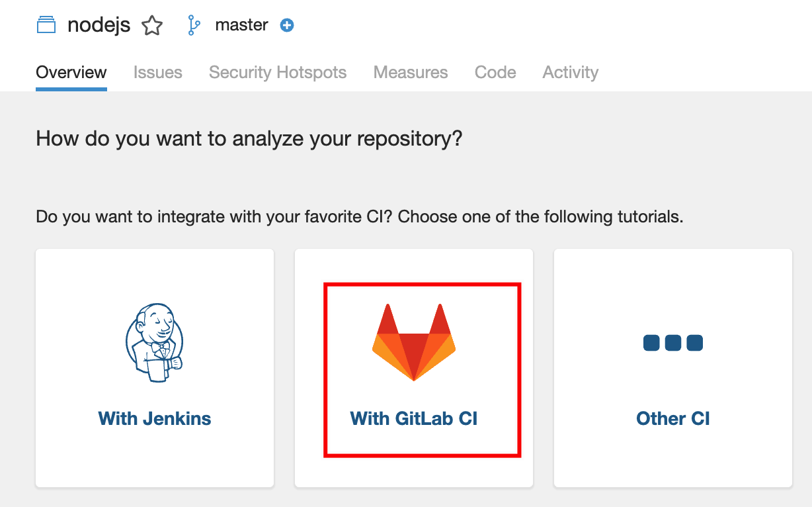Go to the Measures tab

[x=411, y=73]
